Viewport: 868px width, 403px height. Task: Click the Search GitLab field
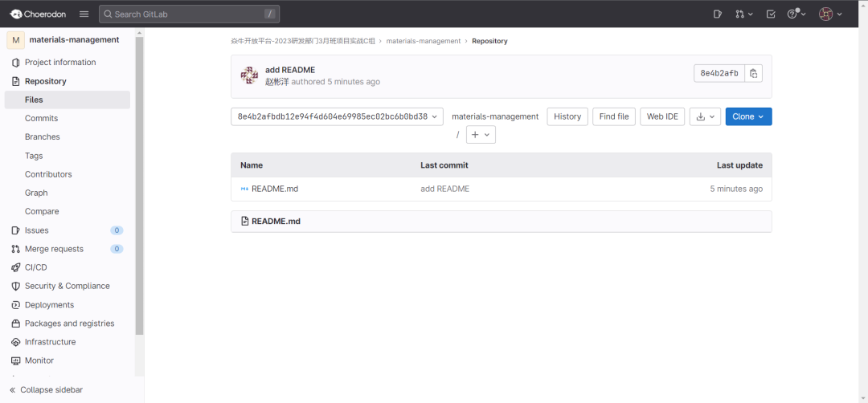pyautogui.click(x=190, y=14)
